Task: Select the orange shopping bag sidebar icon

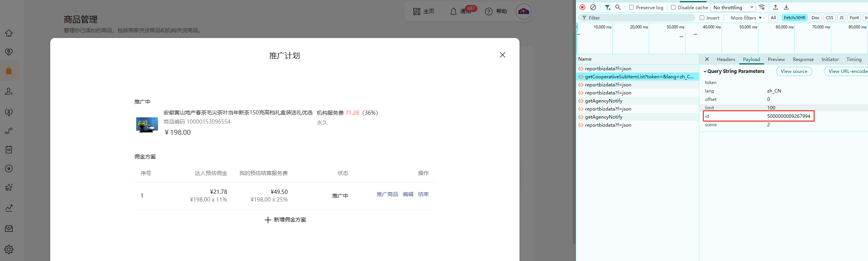Action: coord(9,71)
